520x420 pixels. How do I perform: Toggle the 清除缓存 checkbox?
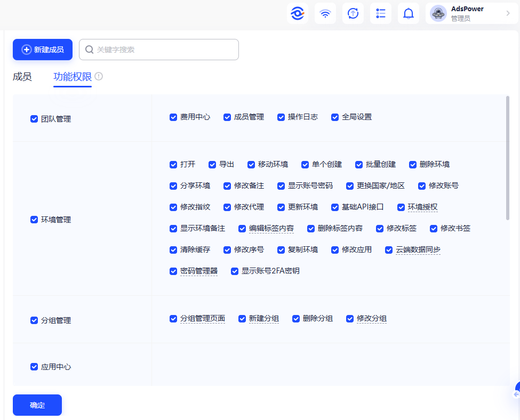click(x=173, y=249)
